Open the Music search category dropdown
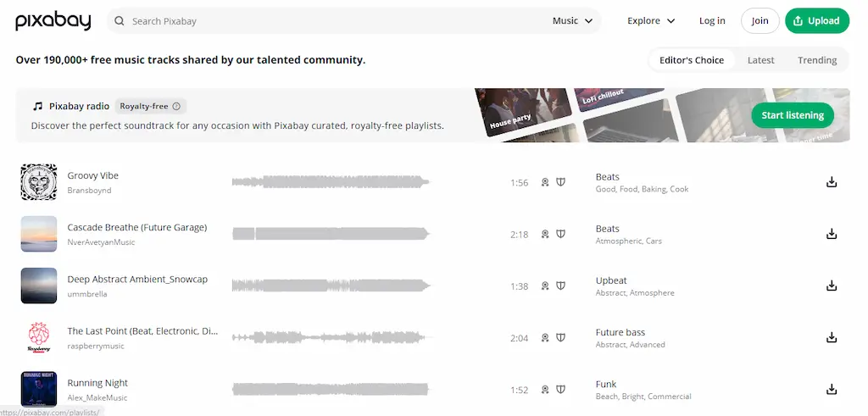 [572, 21]
